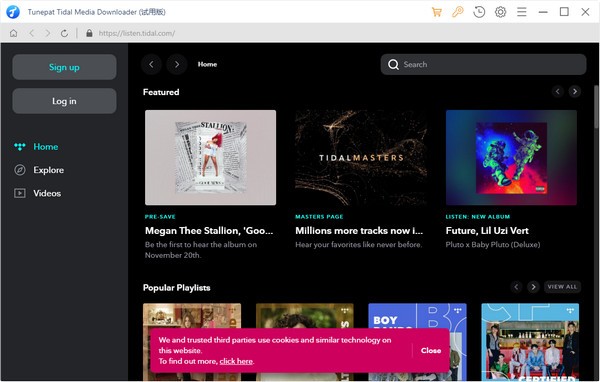
Task: Click the Sign up button
Action: coord(64,67)
